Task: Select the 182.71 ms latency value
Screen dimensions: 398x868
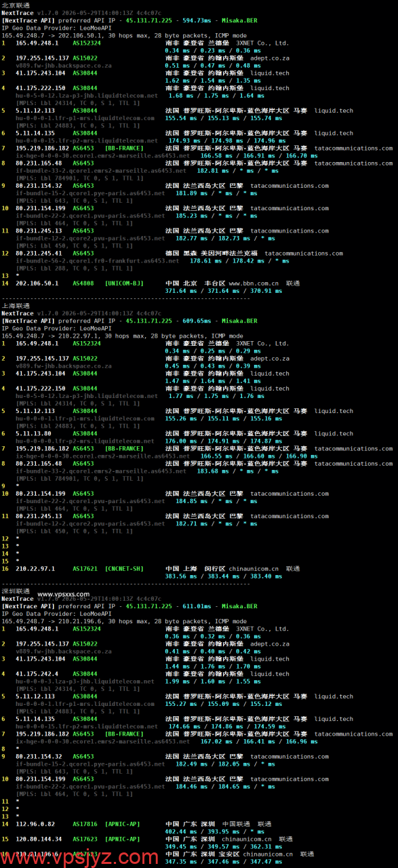Action: tap(191, 524)
